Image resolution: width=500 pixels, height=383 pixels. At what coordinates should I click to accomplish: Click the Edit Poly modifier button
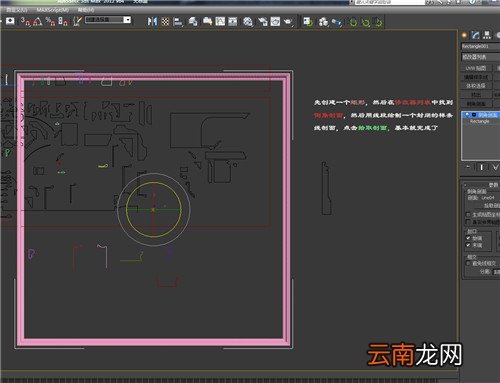tap(476, 77)
